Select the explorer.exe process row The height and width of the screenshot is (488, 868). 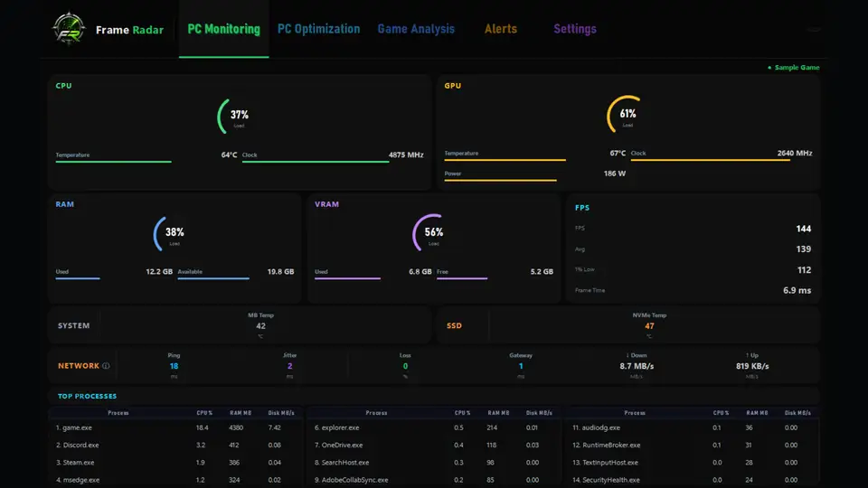pos(434,427)
